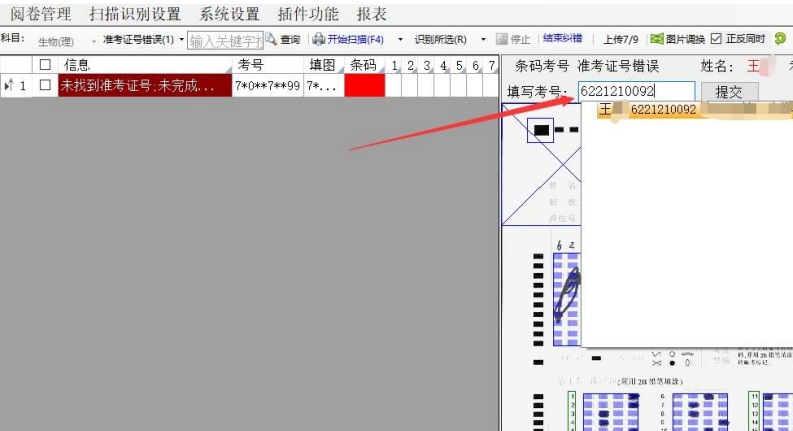The image size is (793, 431).
Task: Click the column header numbered 7
Action: (491, 65)
